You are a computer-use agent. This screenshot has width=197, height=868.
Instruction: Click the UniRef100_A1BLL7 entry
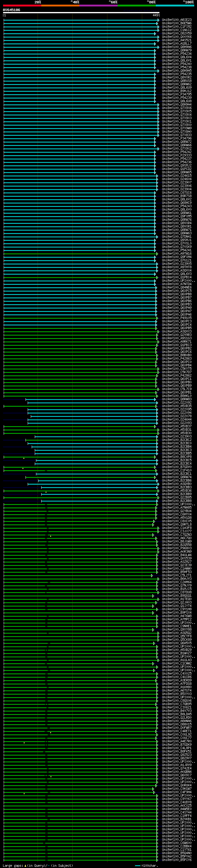pyautogui.click(x=177, y=43)
